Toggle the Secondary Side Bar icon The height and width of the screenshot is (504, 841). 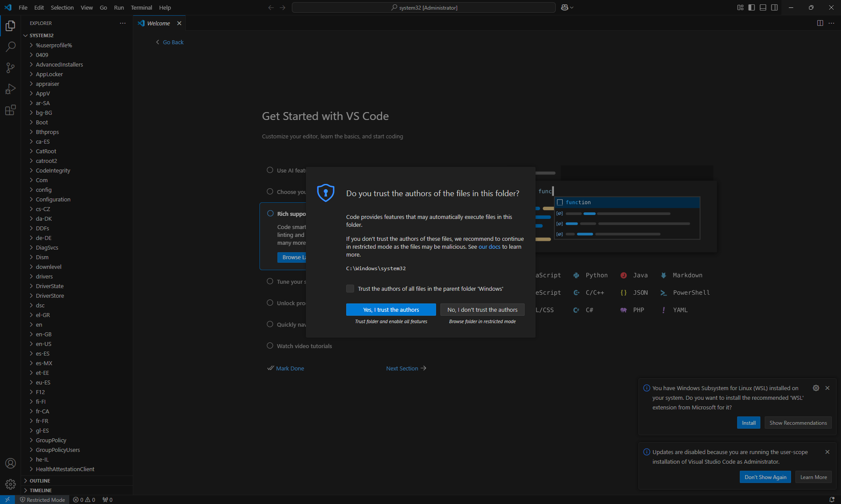coord(774,7)
